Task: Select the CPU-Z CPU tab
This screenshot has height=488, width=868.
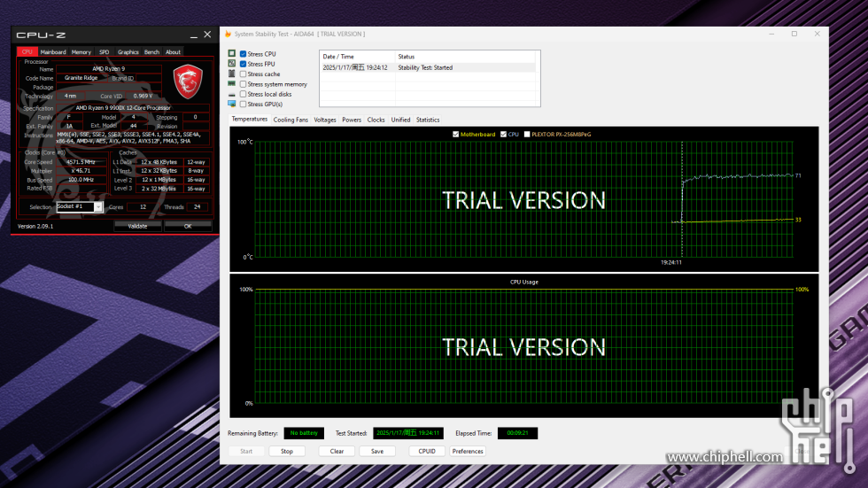Action: click(27, 52)
